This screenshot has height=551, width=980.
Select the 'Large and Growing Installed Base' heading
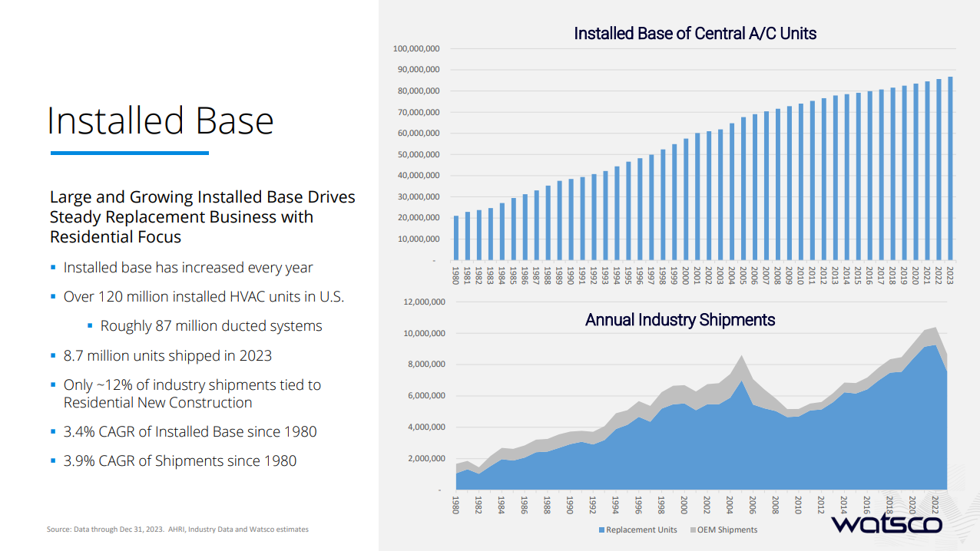point(203,217)
